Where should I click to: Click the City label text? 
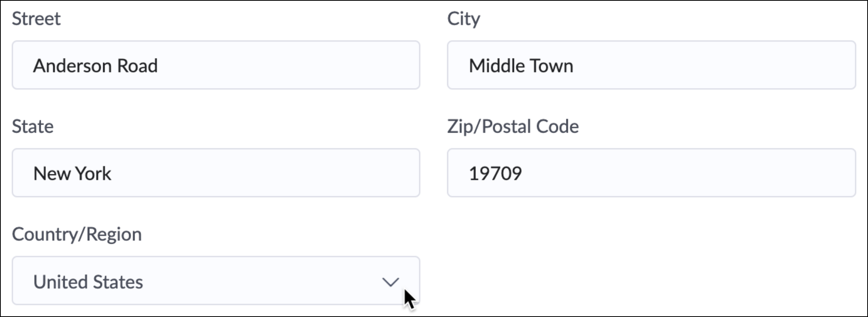pos(464,18)
